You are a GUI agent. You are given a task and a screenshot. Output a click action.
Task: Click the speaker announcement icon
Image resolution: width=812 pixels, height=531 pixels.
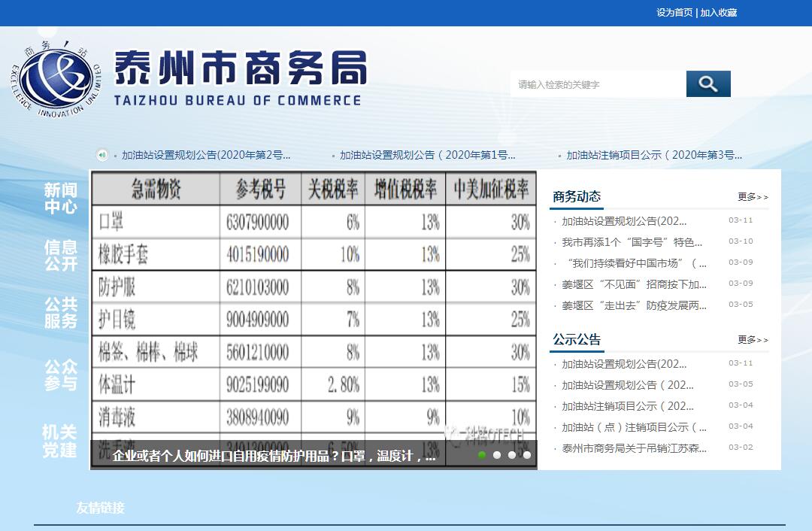click(102, 156)
